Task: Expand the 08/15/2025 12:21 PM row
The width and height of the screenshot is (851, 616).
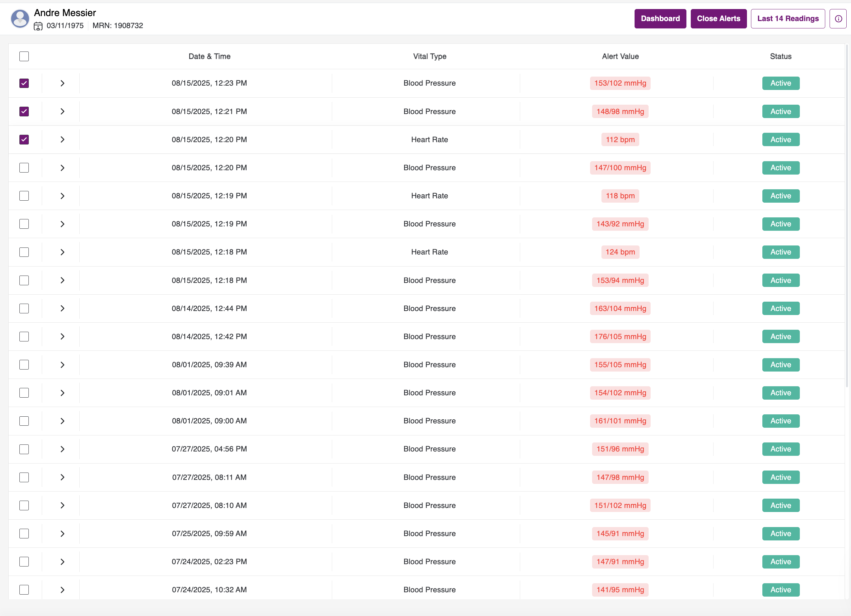Action: pyautogui.click(x=62, y=111)
